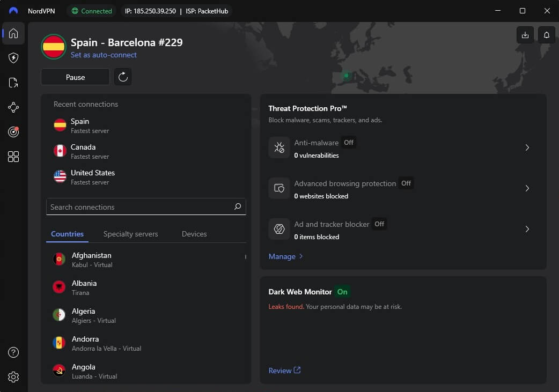Open the apps grid icon in sidebar
The width and height of the screenshot is (559, 392).
13,157
